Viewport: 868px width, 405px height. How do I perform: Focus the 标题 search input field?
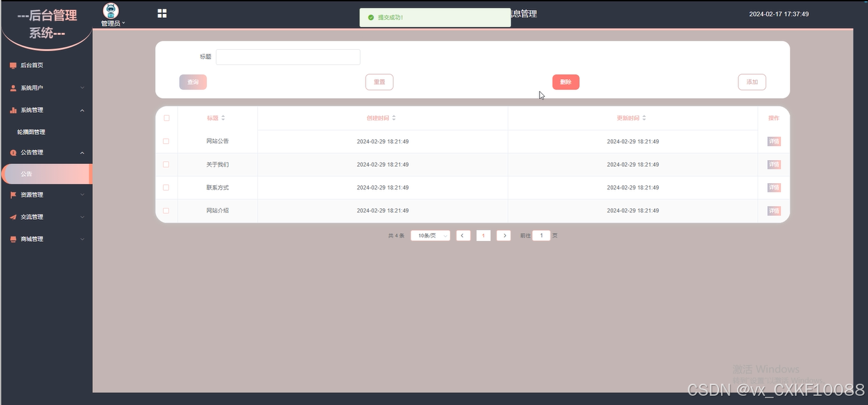288,57
